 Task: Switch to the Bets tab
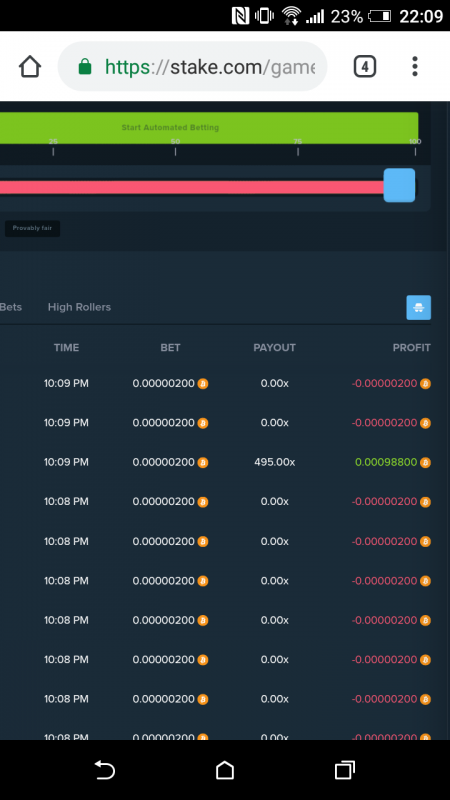point(11,307)
